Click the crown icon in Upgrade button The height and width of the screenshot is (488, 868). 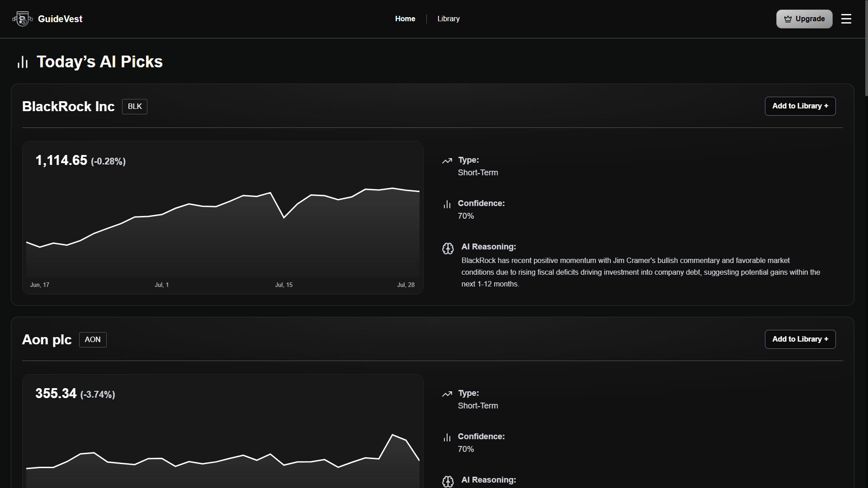[x=788, y=19]
